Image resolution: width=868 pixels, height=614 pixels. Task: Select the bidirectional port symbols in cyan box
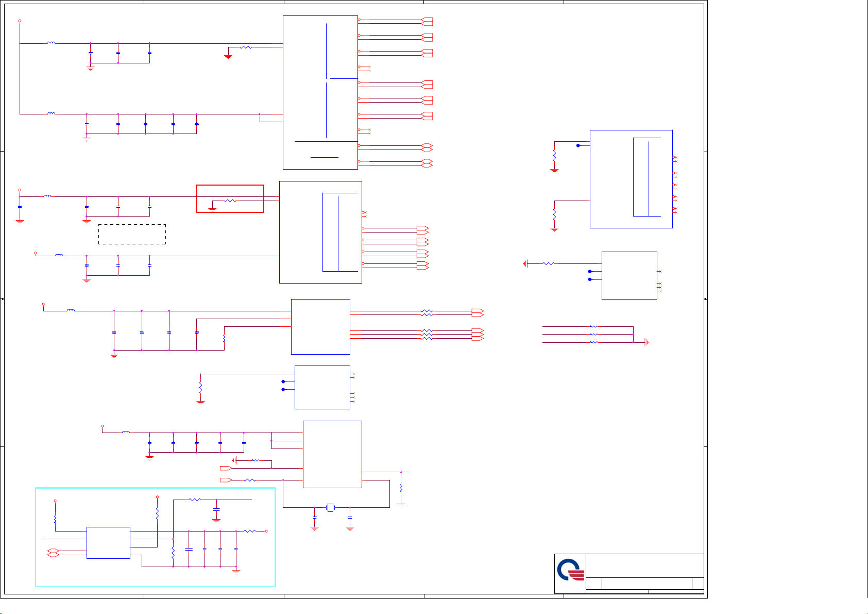[53, 553]
